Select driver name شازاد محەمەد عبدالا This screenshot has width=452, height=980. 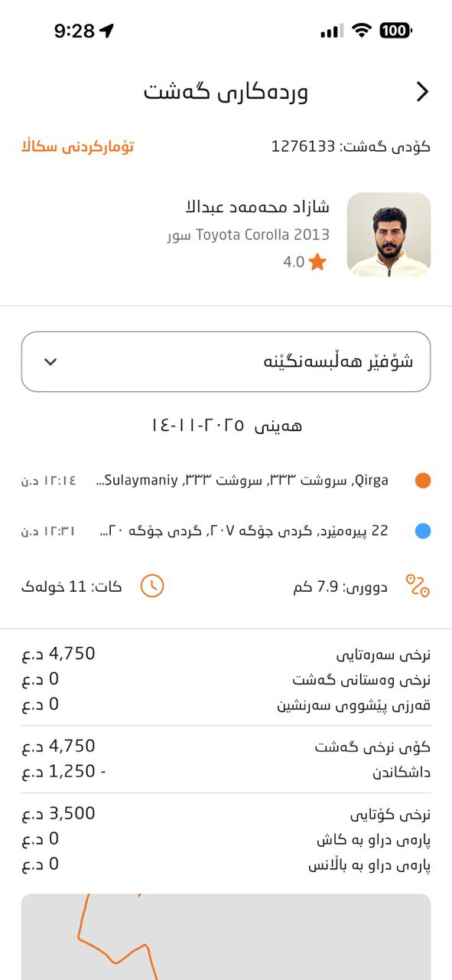260,207
